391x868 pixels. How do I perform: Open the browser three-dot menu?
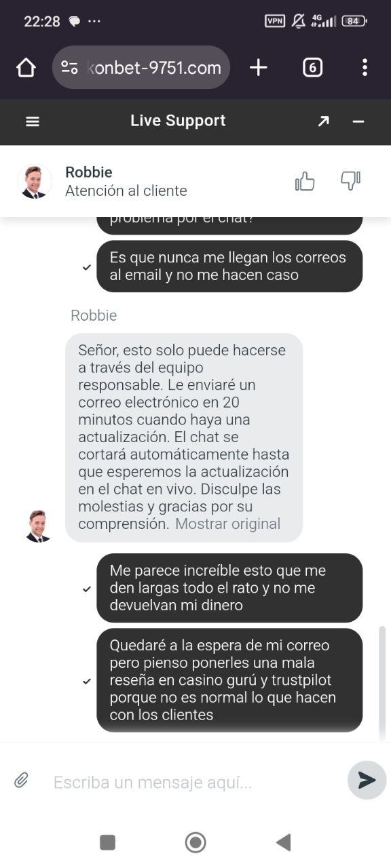click(365, 67)
